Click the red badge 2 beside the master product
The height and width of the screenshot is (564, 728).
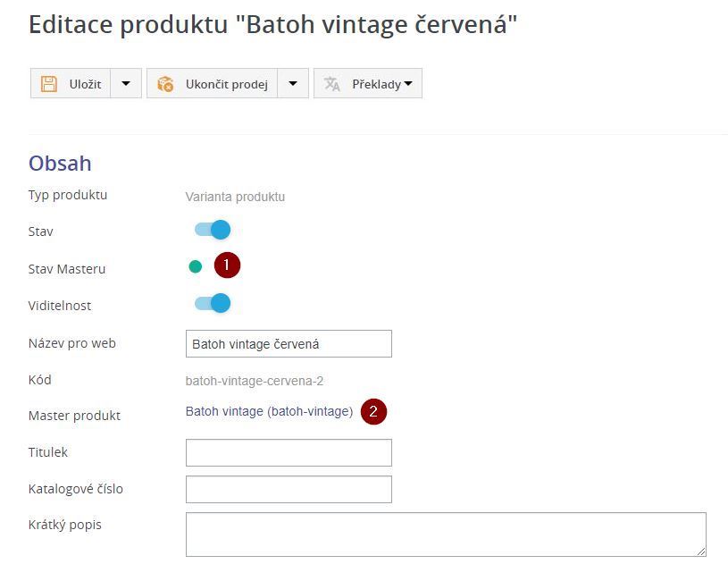375,413
